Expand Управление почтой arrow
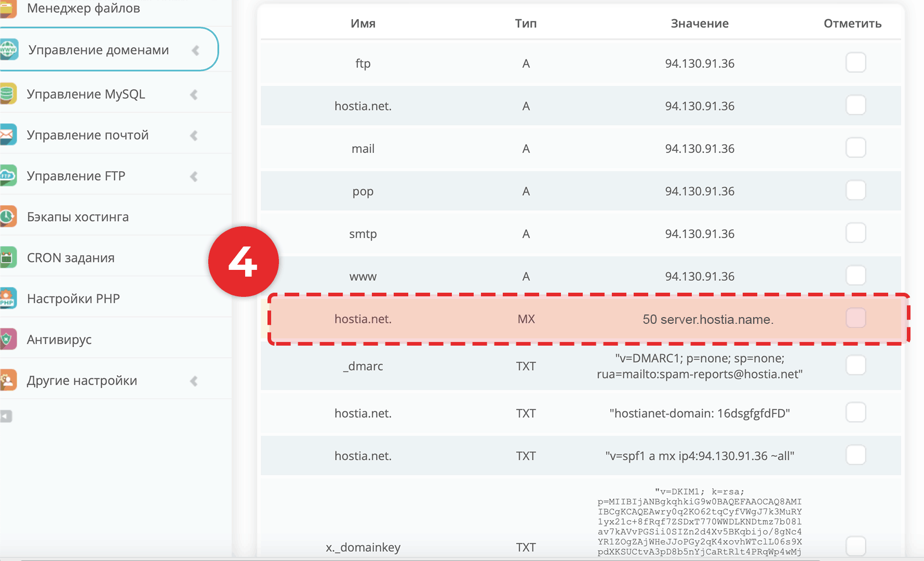Image resolution: width=924 pixels, height=561 pixels. [194, 135]
